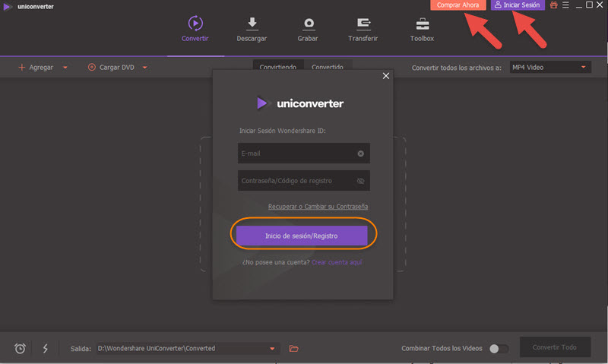Open the Transferir section
This screenshot has width=608, height=364.
pos(363,30)
